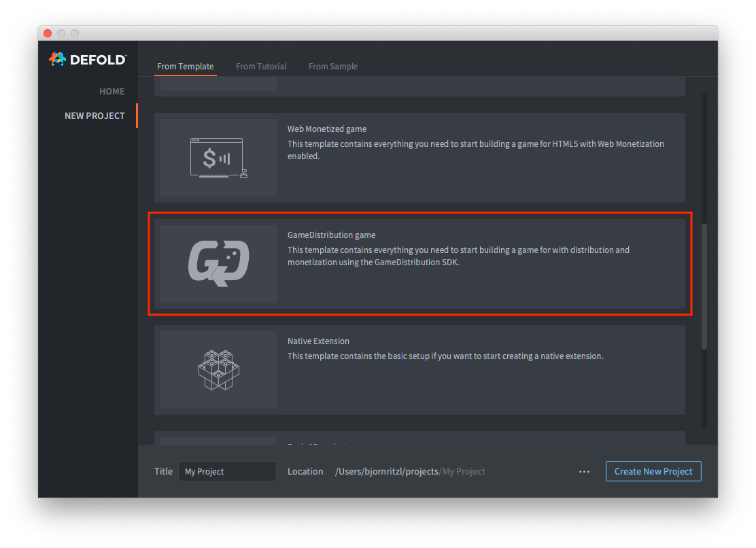Image resolution: width=756 pixels, height=548 pixels.
Task: Click the partially visible bottom template card
Action: click(x=420, y=441)
